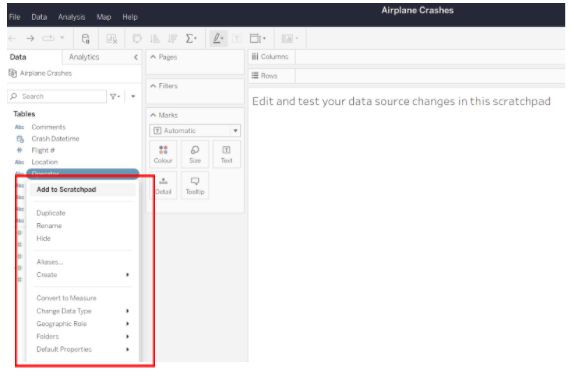573x389 pixels.
Task: Expand the Default Properties submenu
Action: [83, 350]
